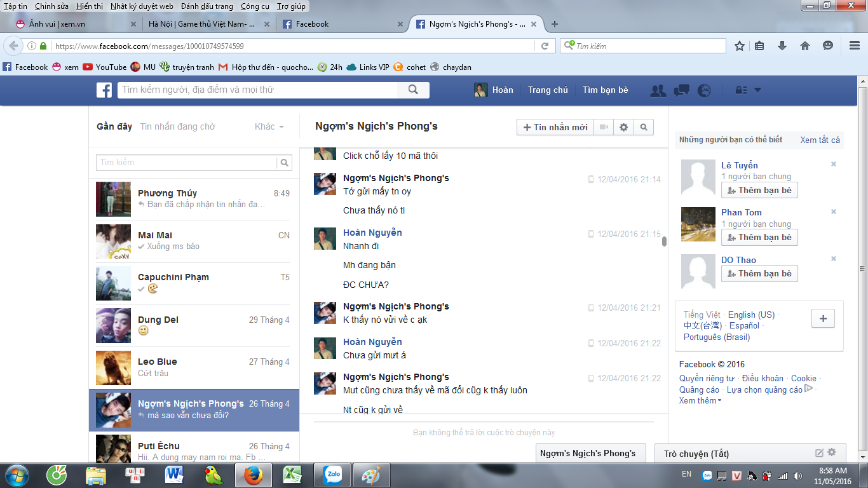Open the Khác dropdown in message list
The width and height of the screenshot is (868, 488).
(x=269, y=126)
